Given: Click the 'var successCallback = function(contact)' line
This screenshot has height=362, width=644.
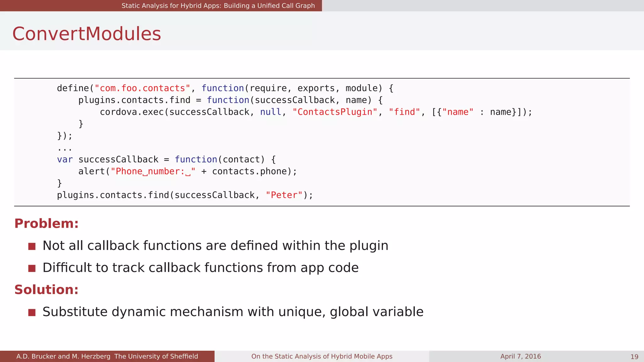Looking at the screenshot, I should pyautogui.click(x=166, y=160).
